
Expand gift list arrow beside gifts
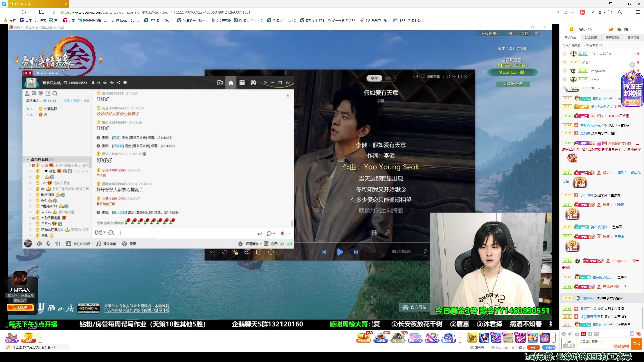[x=554, y=337]
